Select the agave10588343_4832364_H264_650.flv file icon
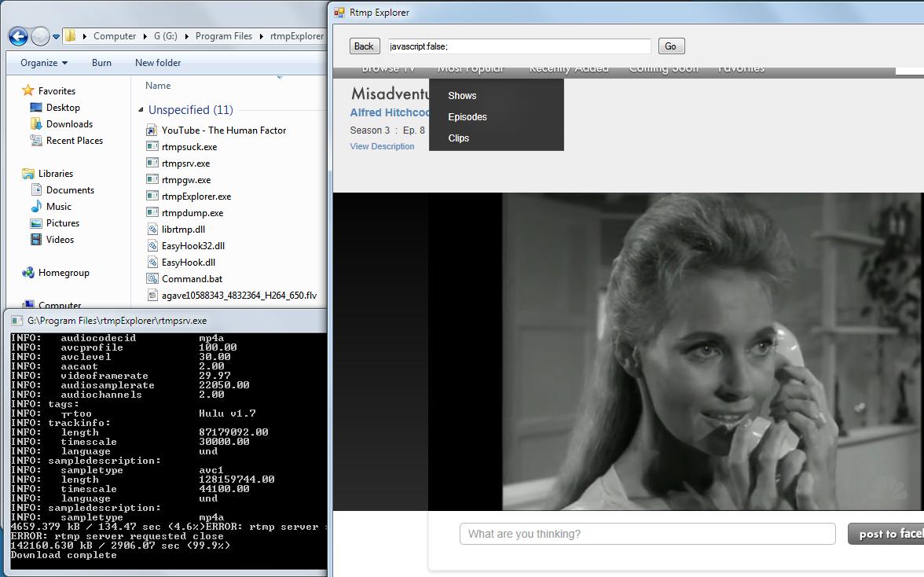The height and width of the screenshot is (577, 924). click(152, 296)
